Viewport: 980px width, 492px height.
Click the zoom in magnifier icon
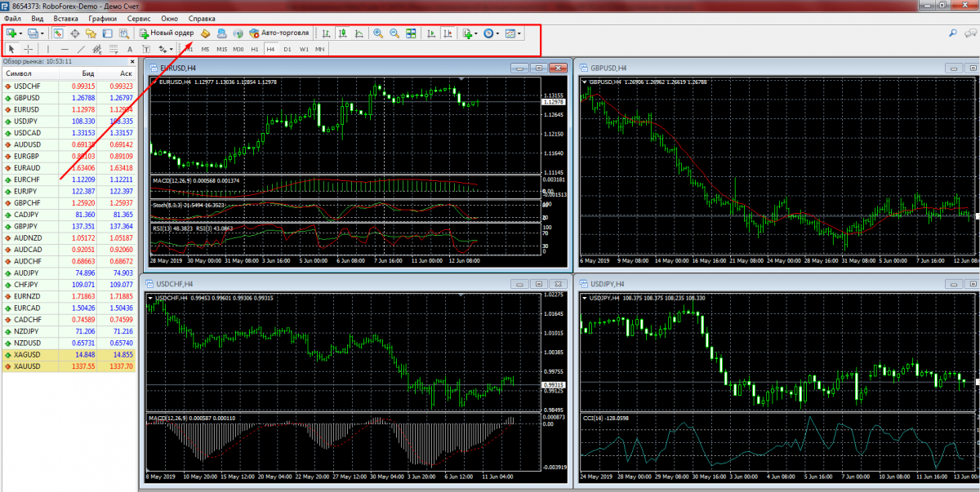pos(377,33)
